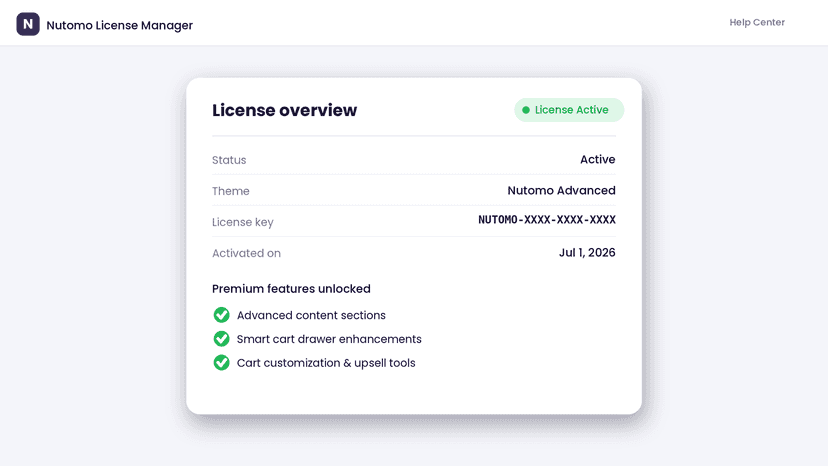Viewport: 828px width, 466px height.
Task: Select the Smart cart drawer enhancements text
Action: point(329,339)
